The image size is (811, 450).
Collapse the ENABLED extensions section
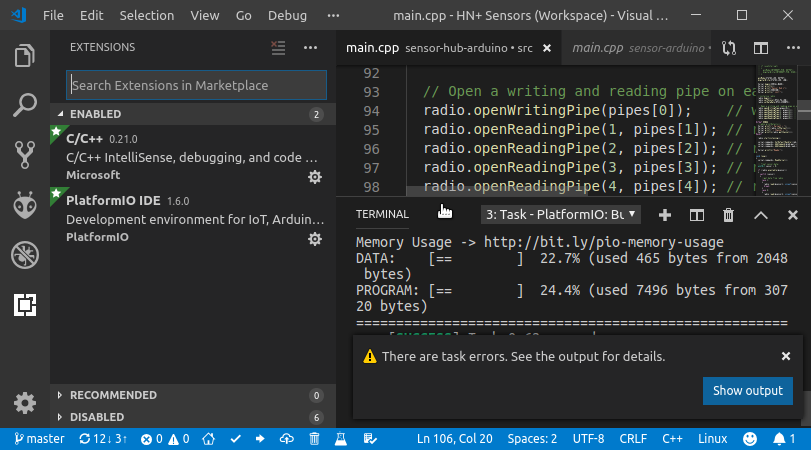click(193, 114)
